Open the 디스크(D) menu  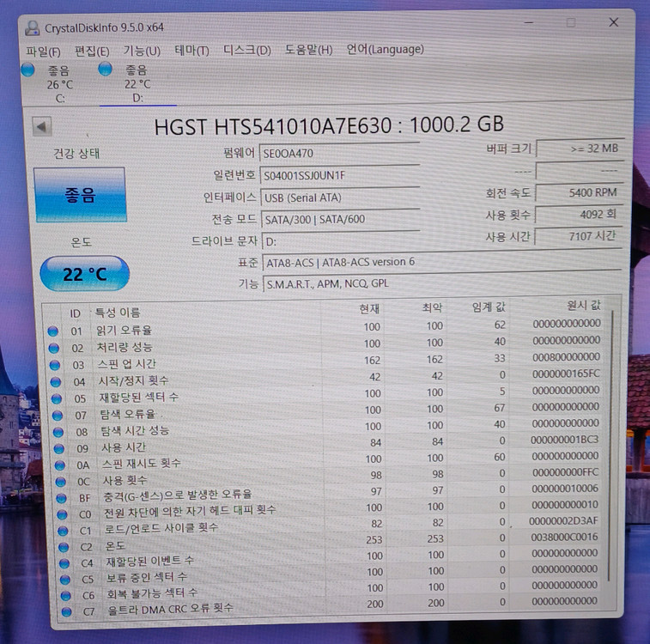(x=247, y=50)
